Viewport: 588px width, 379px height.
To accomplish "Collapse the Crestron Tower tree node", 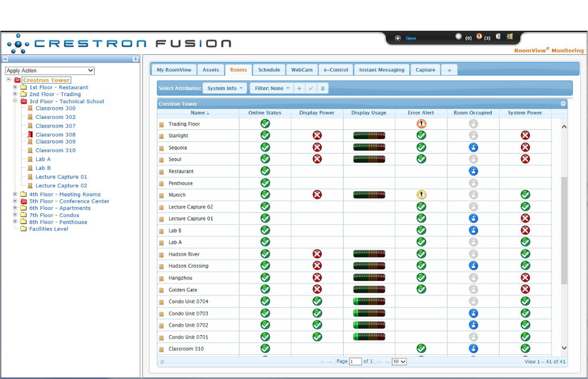I will point(8,80).
